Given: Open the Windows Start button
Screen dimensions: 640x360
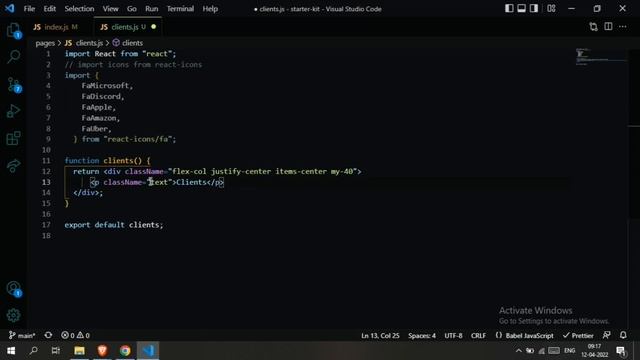Looking at the screenshot, I should tap(11, 351).
